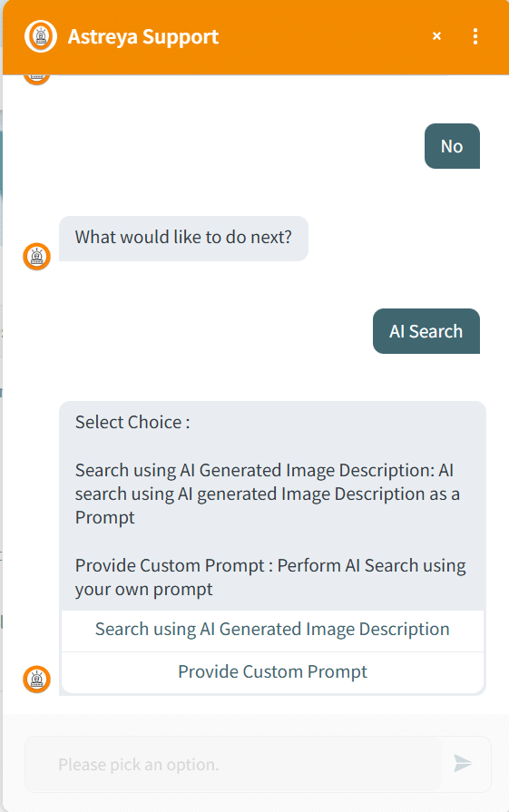Focus the 'Please pick an option.' input field
The width and height of the screenshot is (509, 812).
(x=233, y=764)
